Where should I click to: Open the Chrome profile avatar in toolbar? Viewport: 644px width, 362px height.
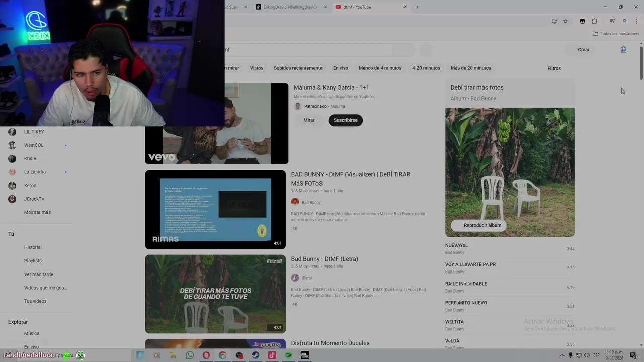[624, 21]
